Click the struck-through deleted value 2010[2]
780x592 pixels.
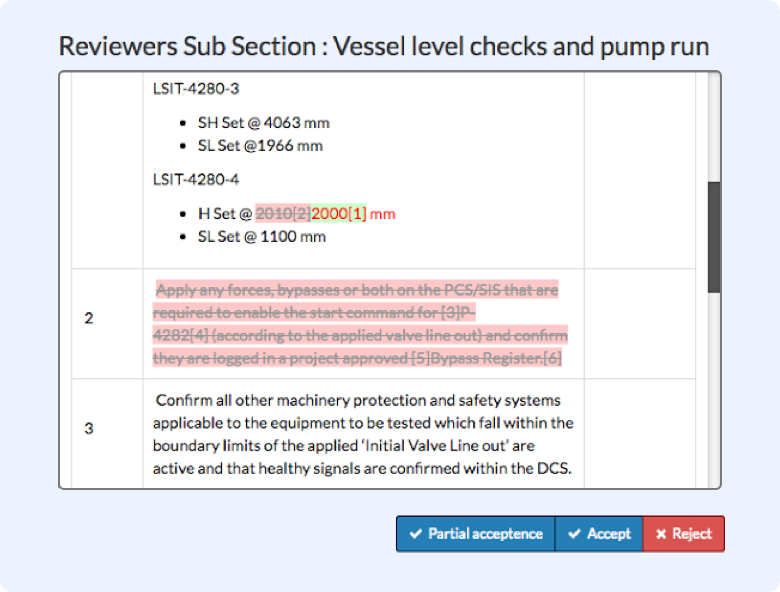283,214
